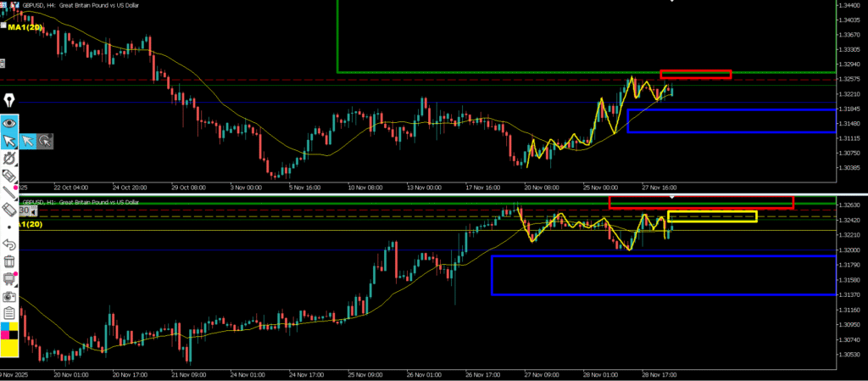Click the 28 Nov 17:00 time label
868x381 pixels.
[659, 375]
